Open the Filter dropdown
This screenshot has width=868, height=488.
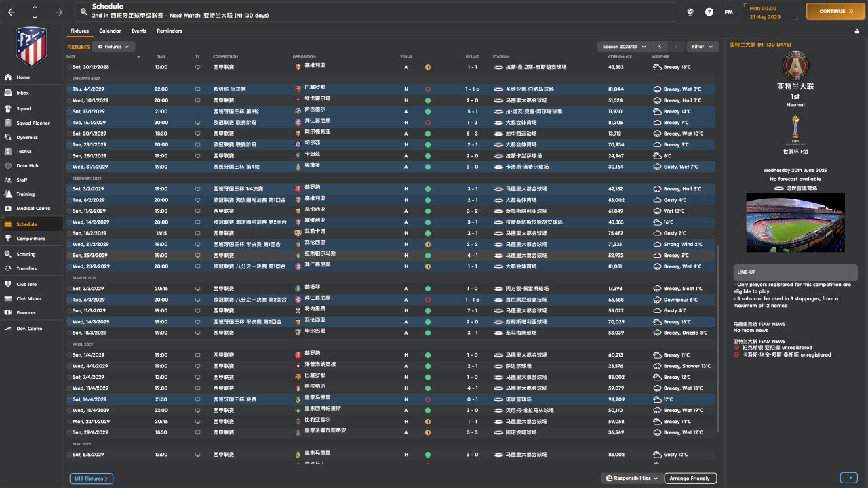pyautogui.click(x=703, y=47)
